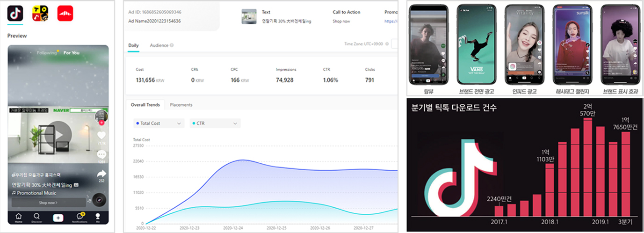The height and width of the screenshot is (233, 644).
Task: Switch to For You feed in preview
Action: pos(72,53)
